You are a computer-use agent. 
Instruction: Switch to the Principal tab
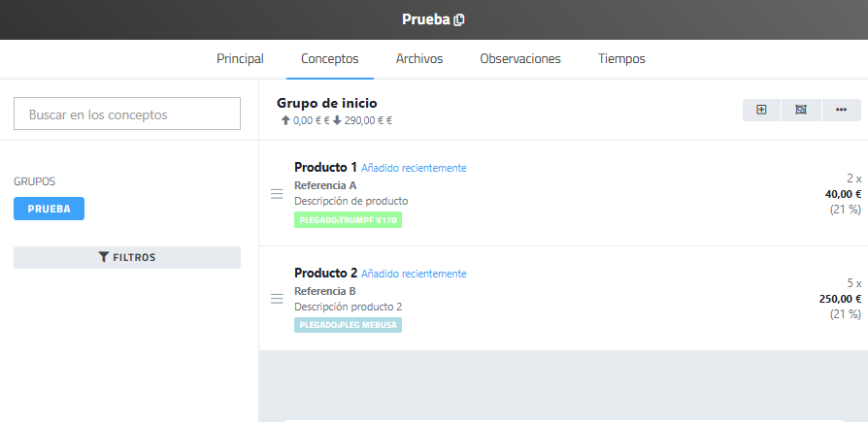240,59
